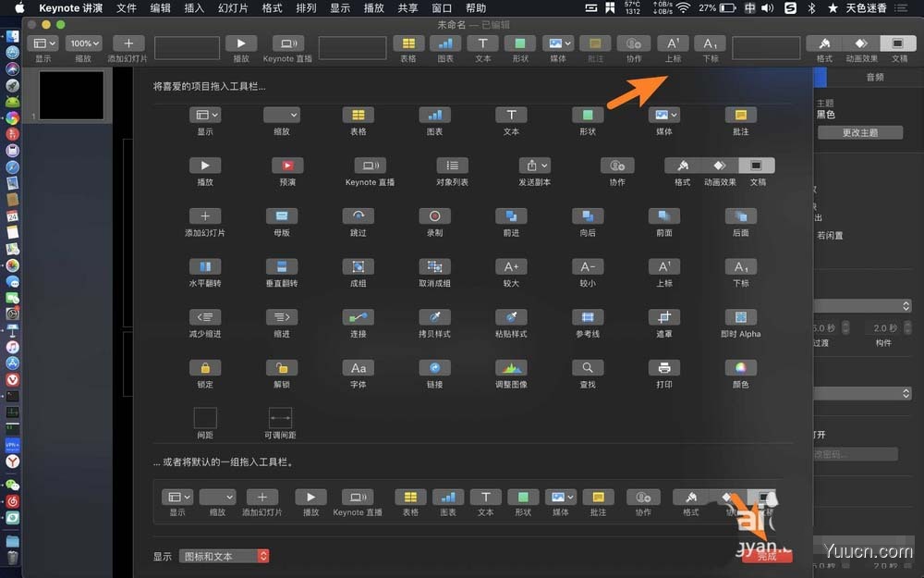
Task: Click the Flexible Space (可调间距) item
Action: click(x=281, y=418)
